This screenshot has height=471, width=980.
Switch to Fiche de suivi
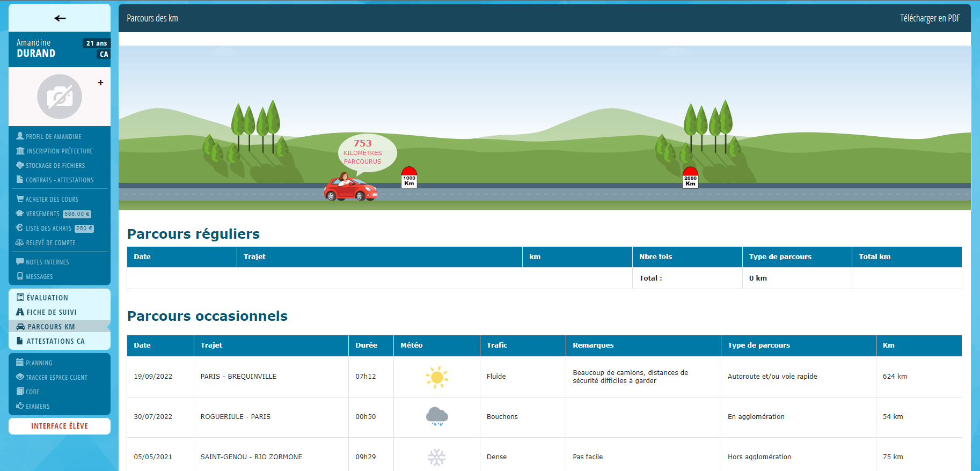click(x=52, y=312)
